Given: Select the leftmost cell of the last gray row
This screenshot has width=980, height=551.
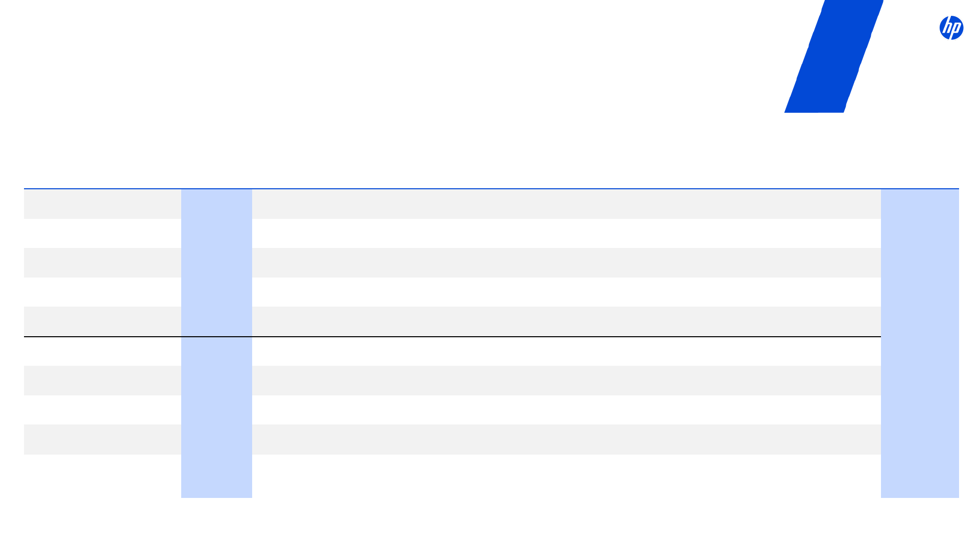Looking at the screenshot, I should click(102, 439).
